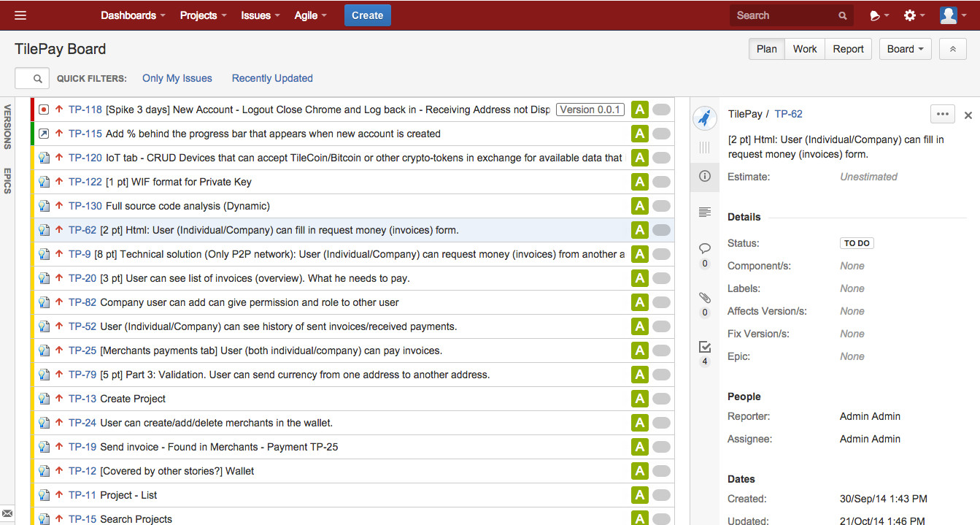Screen dimensions: 980x525
Task: Click the assignee avatar on TP-19
Action: click(x=640, y=447)
